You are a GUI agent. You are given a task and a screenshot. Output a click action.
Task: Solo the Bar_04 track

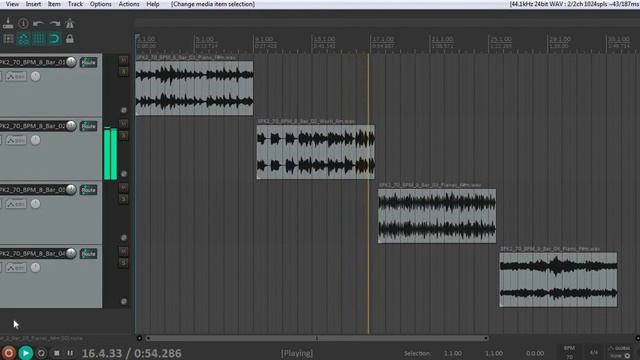tap(123, 262)
